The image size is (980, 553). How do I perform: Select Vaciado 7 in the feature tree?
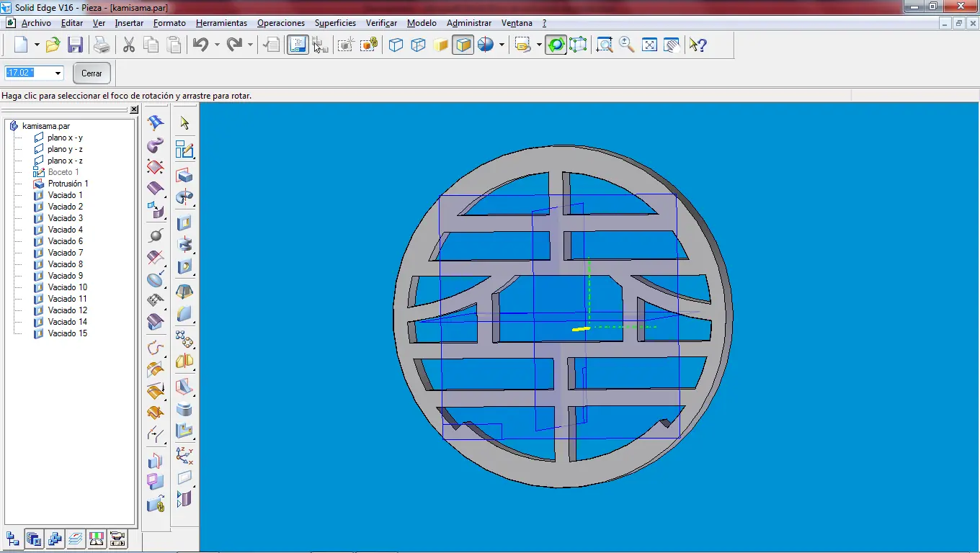point(66,253)
